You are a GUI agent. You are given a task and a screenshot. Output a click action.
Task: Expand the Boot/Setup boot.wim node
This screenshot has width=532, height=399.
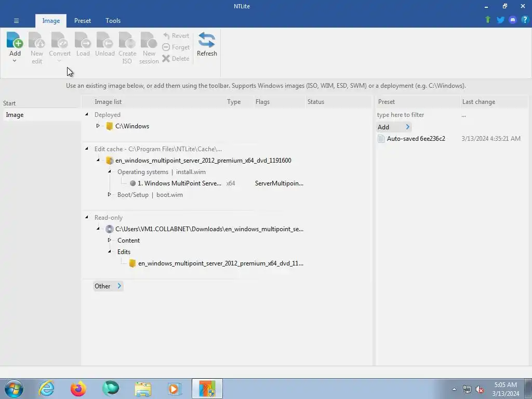(109, 194)
